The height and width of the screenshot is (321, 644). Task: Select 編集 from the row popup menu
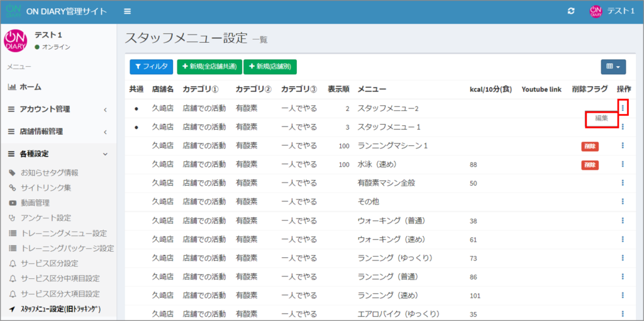601,118
